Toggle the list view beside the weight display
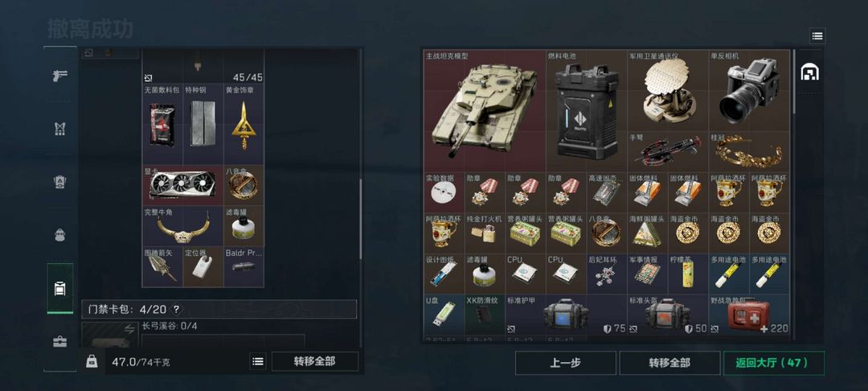868x391 pixels. (257, 362)
